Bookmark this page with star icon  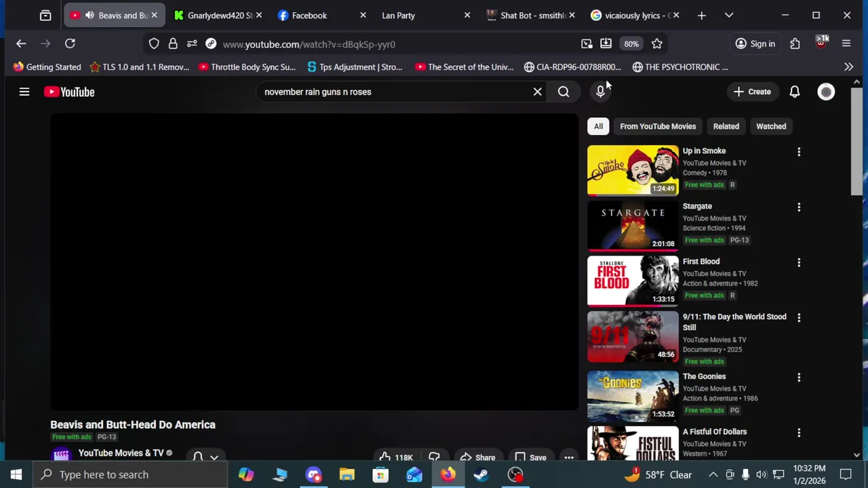click(656, 44)
